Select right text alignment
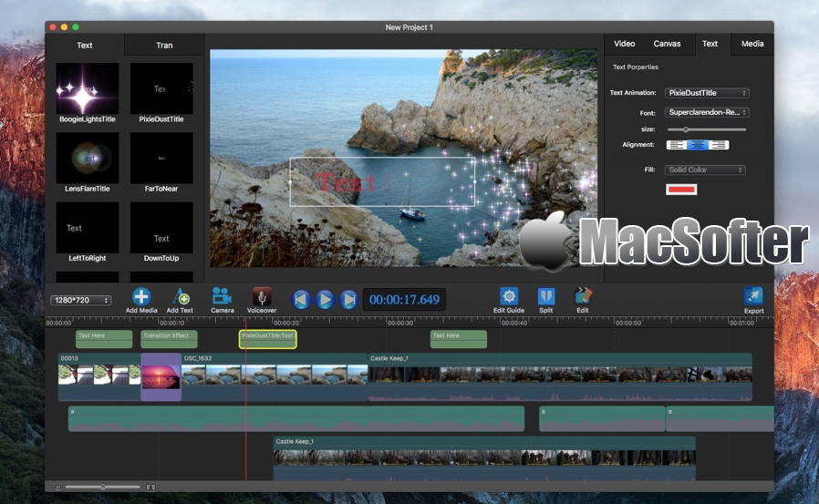This screenshot has height=504, width=819. point(718,145)
